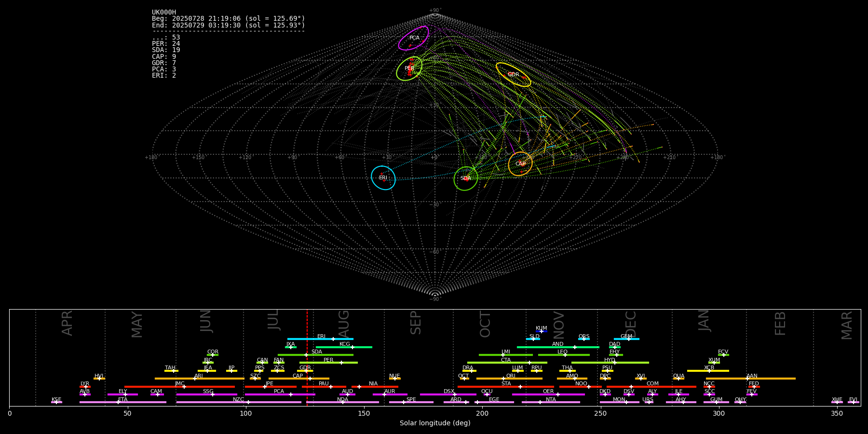Click the 'End: 20250729 03:19:30' line

pos(229,25)
